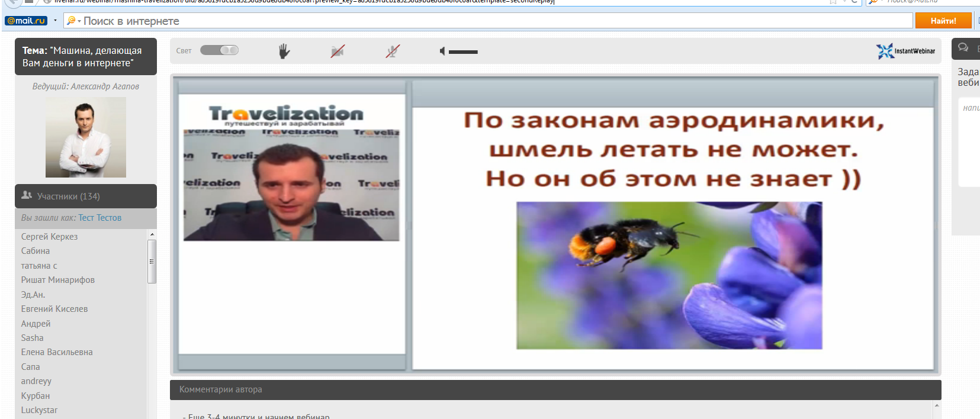Adjust the volume slider bar
Screen dimensions: 980x419
463,52
